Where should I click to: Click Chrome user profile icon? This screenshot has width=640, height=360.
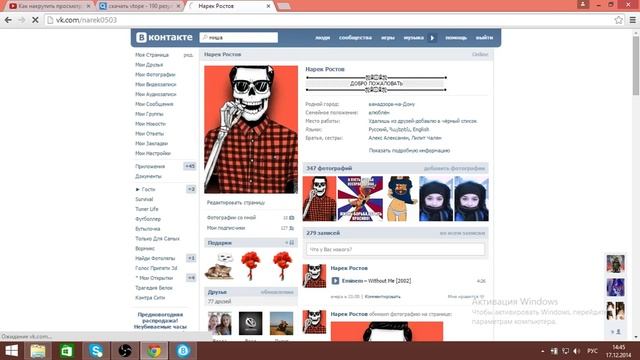[583, 4]
